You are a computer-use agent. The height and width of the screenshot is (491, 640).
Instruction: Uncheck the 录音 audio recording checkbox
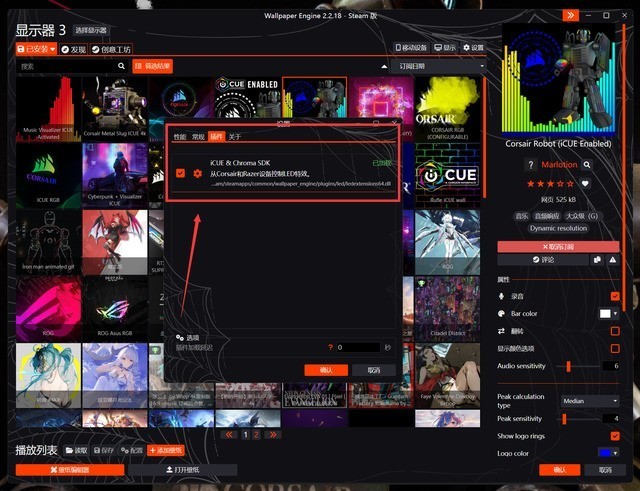615,296
